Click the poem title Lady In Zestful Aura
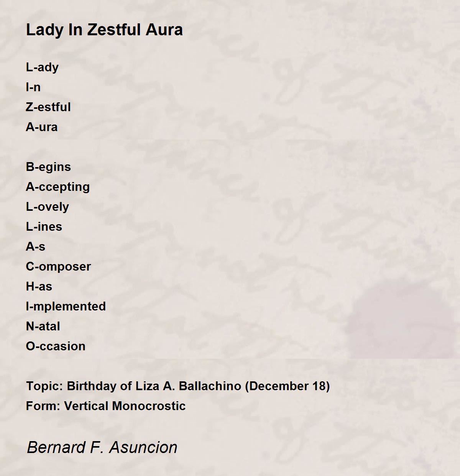This screenshot has height=476, width=460. [x=104, y=30]
